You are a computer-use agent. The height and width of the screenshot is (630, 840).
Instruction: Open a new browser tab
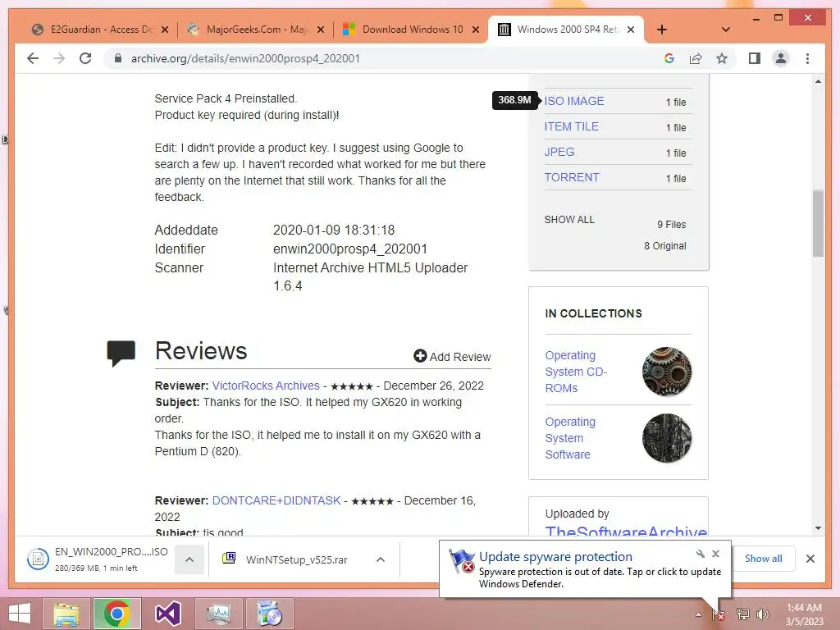(662, 30)
